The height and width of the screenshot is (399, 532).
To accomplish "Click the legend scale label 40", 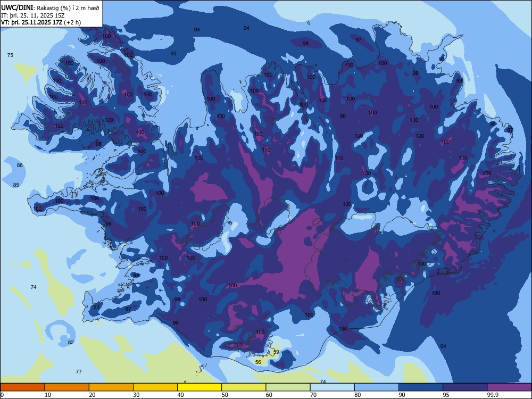I will [x=180, y=395].
